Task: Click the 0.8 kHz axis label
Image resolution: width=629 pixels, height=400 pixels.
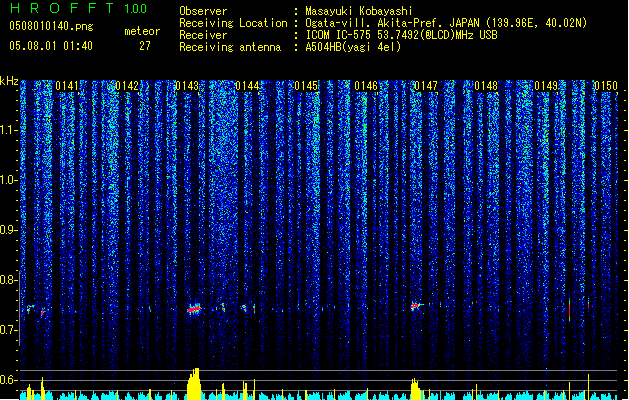Action: click(x=9, y=280)
